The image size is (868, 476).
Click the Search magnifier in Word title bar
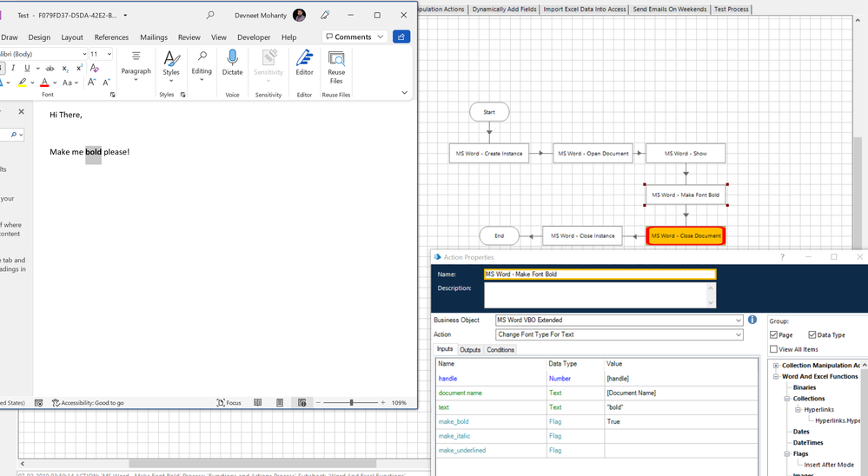pyautogui.click(x=210, y=15)
